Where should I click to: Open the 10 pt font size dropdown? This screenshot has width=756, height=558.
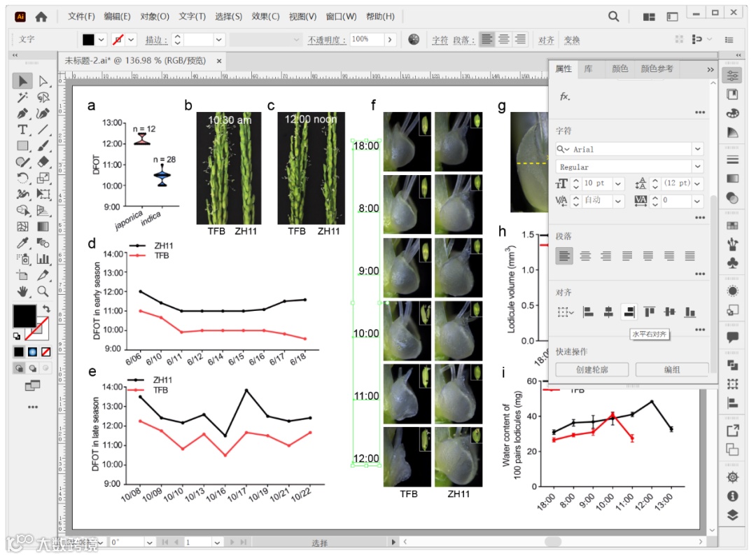[x=618, y=183]
